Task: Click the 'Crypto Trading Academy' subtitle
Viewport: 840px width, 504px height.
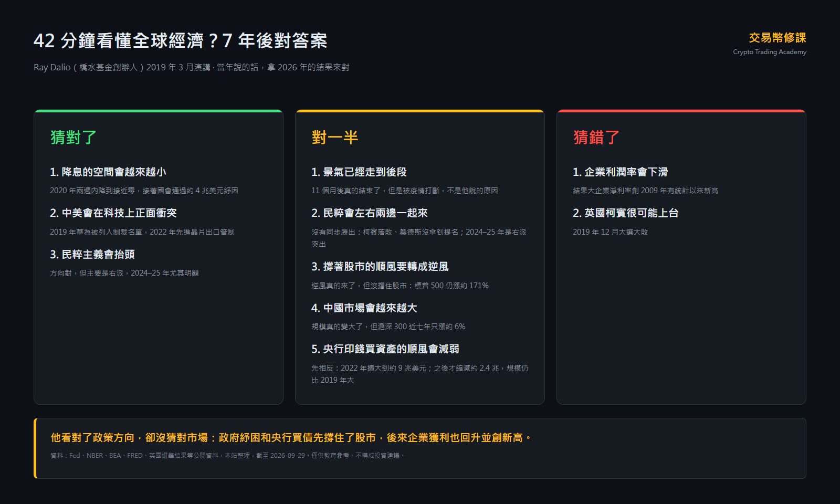Action: coord(770,52)
